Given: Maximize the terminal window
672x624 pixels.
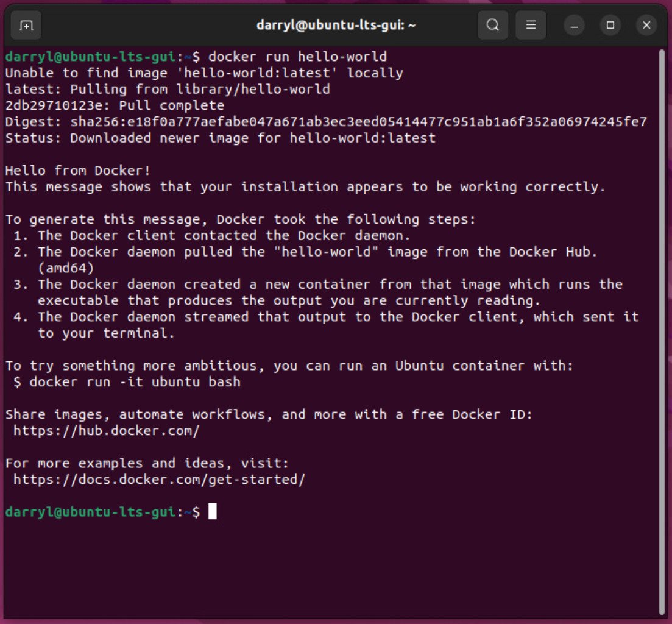Looking at the screenshot, I should (610, 25).
